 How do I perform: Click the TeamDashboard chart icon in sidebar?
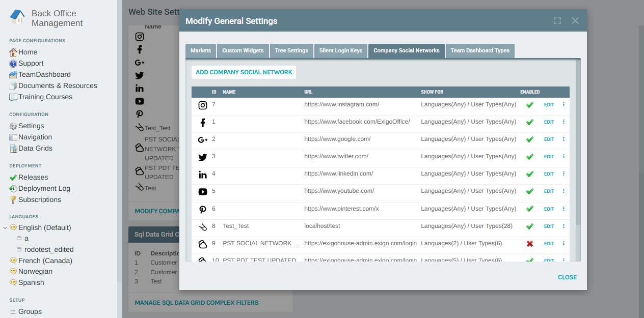coord(13,74)
